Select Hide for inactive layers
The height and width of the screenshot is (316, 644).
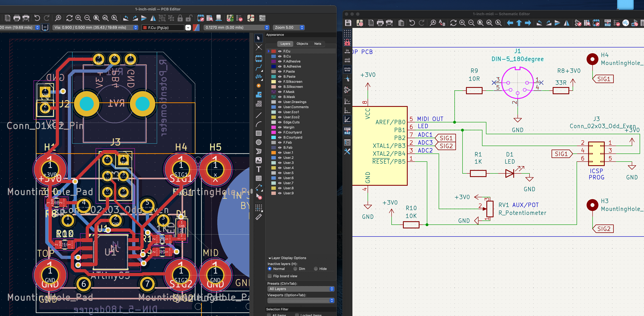click(316, 269)
